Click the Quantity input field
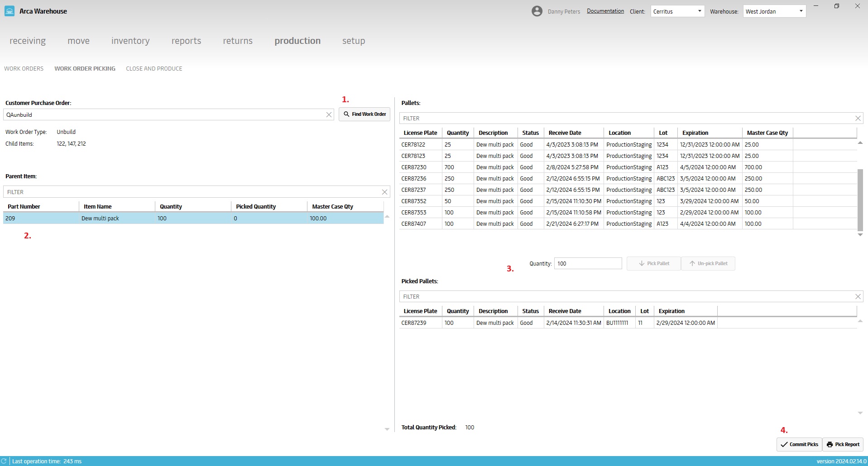Screen dimensions: 868x466 pos(588,263)
